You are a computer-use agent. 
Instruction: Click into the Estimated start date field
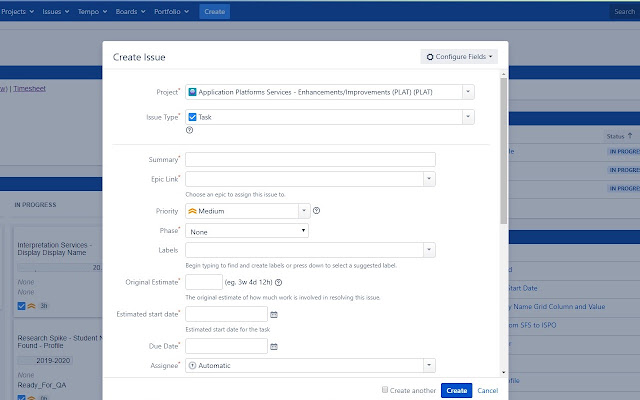pyautogui.click(x=227, y=314)
